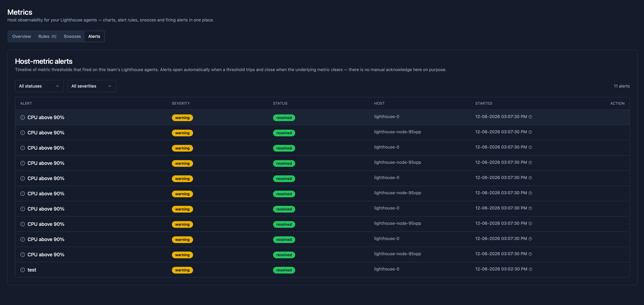This screenshot has height=305, width=644.
Task: Click the alert icon beside the test alert
Action: click(x=23, y=270)
